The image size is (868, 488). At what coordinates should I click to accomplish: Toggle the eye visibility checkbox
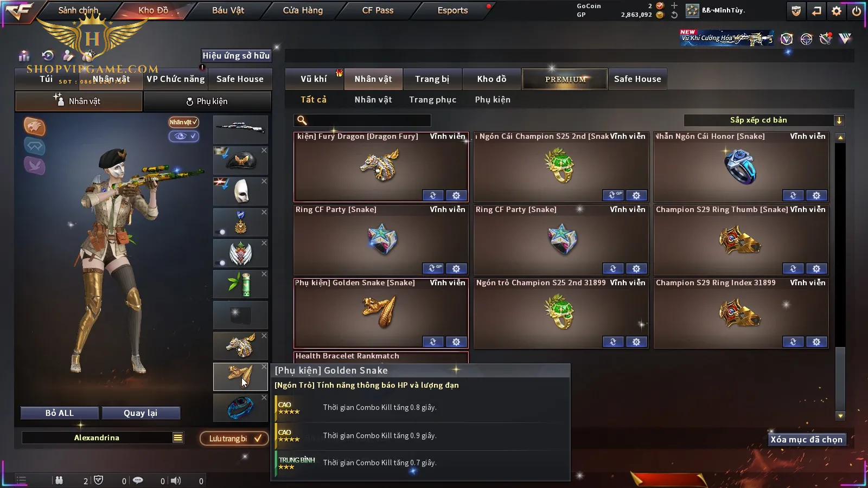pos(183,136)
